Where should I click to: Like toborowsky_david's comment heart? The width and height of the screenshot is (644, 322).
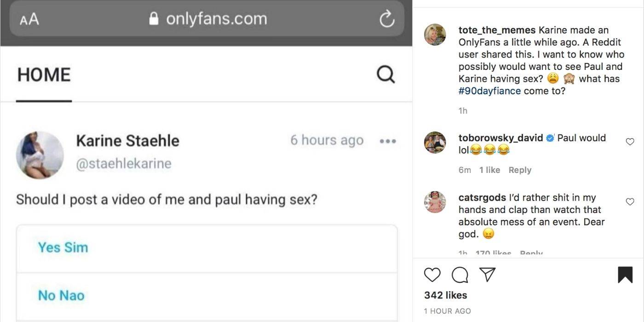click(x=630, y=142)
